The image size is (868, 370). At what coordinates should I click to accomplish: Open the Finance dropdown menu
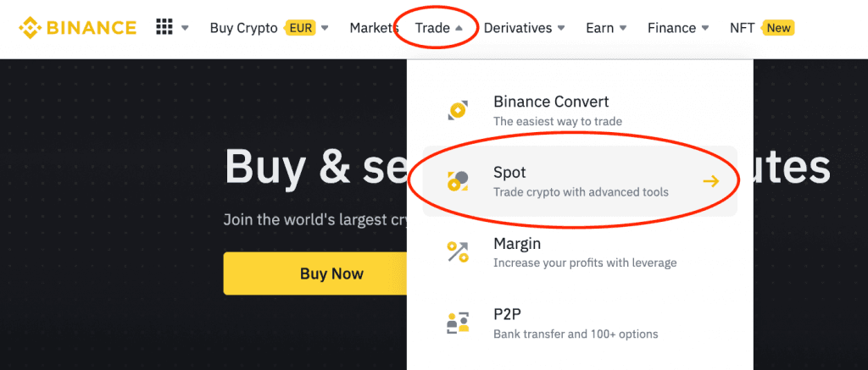(678, 28)
